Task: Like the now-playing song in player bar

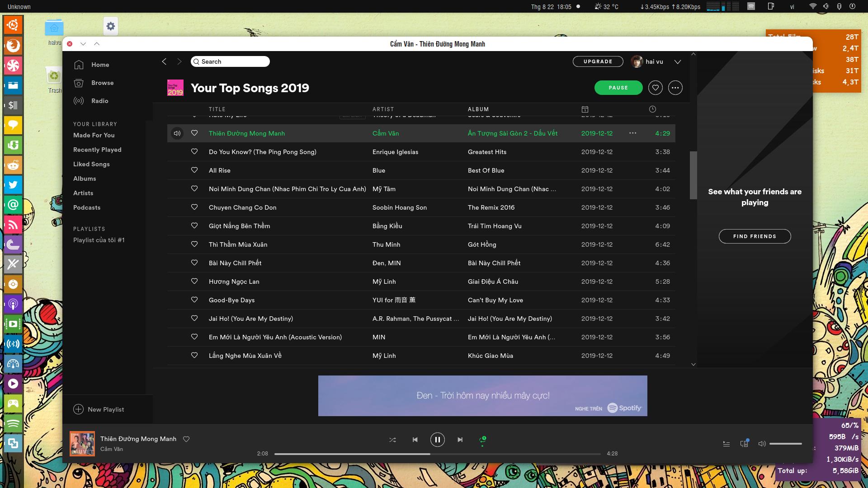Action: [186, 439]
